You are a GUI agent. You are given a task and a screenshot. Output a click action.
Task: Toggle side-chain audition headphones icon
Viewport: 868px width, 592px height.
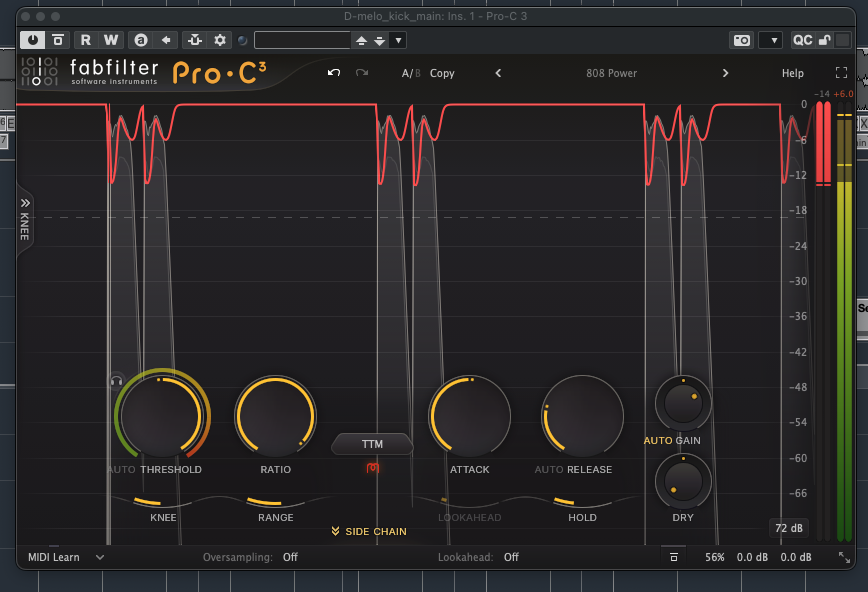coord(117,381)
